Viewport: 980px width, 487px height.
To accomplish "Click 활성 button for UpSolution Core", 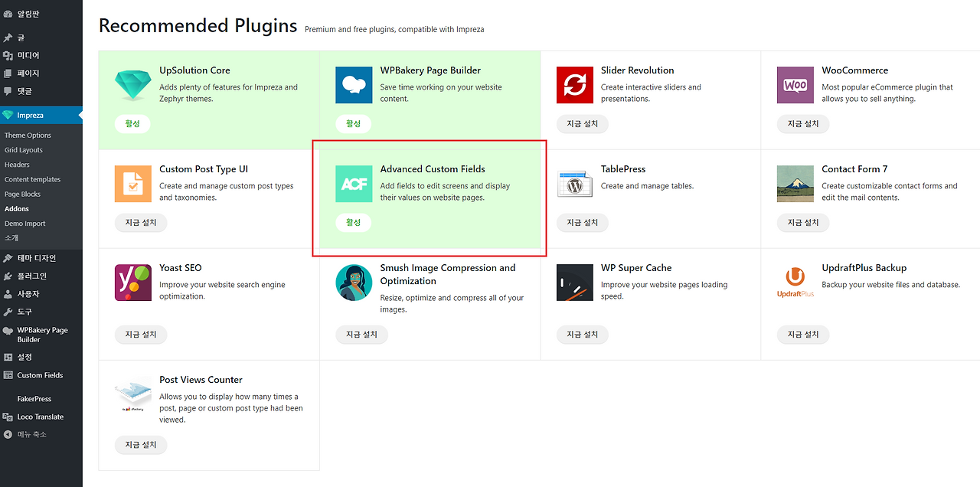I will [132, 123].
